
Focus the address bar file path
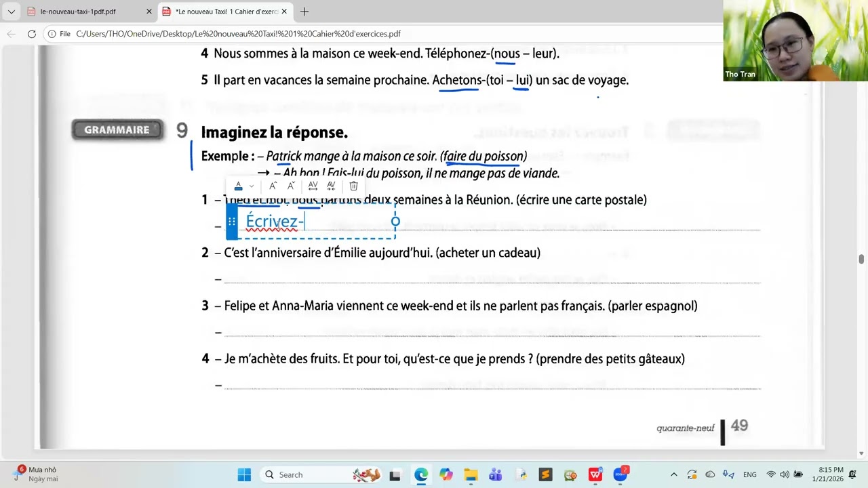click(238, 34)
